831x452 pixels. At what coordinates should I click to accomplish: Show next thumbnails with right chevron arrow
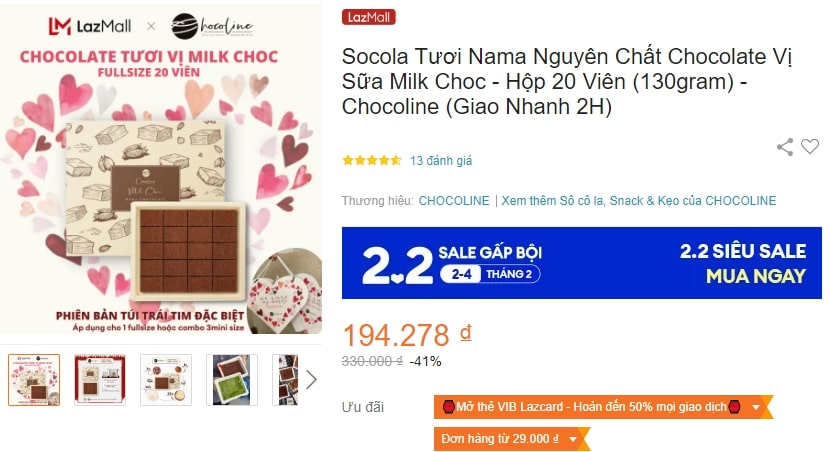[x=311, y=379]
